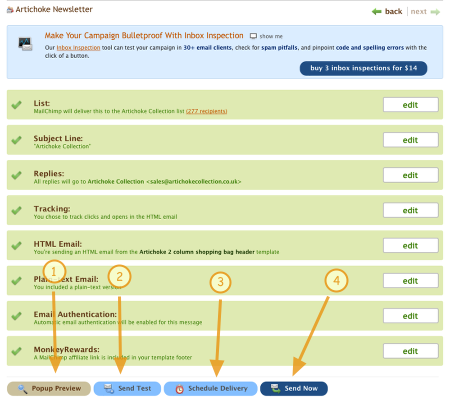450x401 pixels.
Task: Edit the Subject Line
Action: click(x=411, y=140)
